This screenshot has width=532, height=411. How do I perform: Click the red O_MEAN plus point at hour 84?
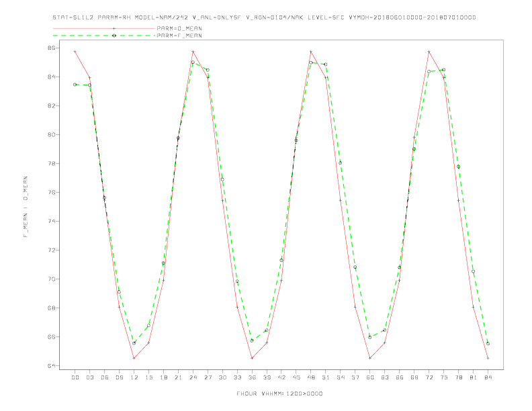488,358
